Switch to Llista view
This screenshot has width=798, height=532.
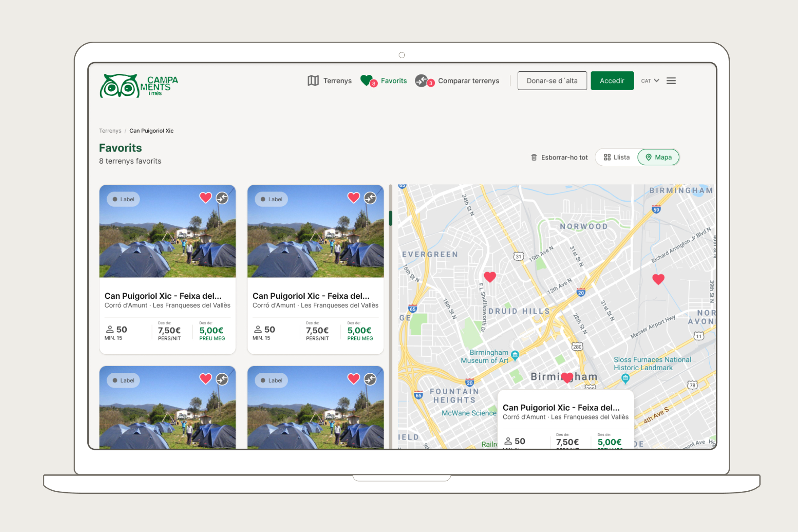tap(617, 157)
